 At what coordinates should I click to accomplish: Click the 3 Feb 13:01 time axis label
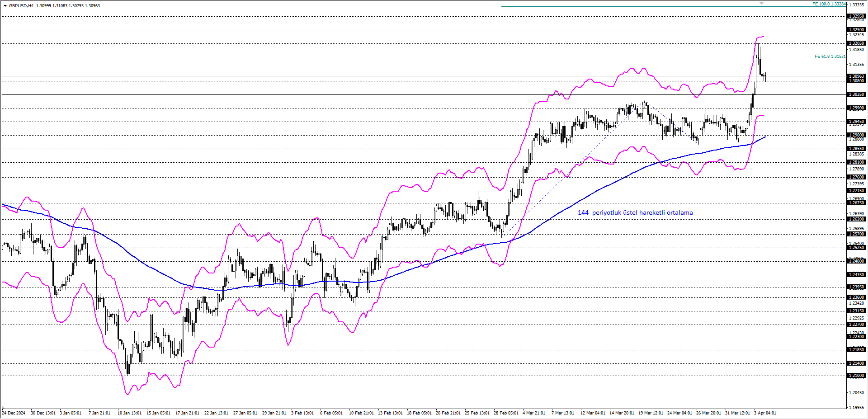(302, 413)
